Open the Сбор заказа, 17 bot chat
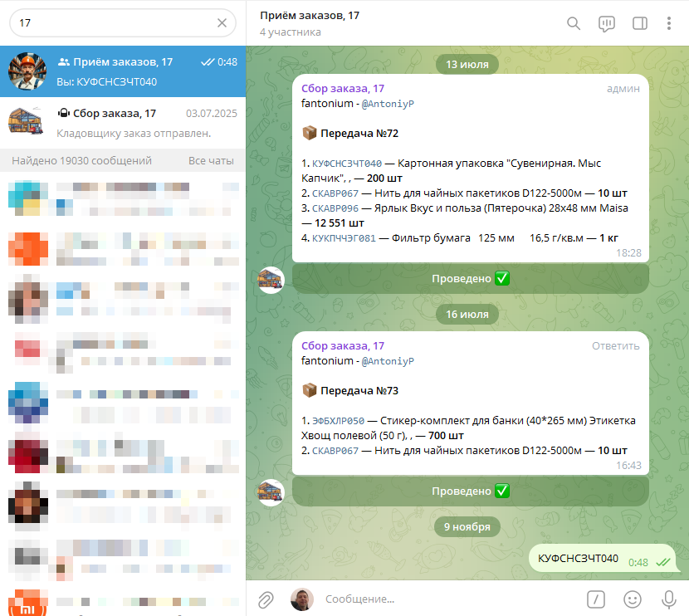Screen dimensions: 689x616 pyautogui.click(x=123, y=123)
